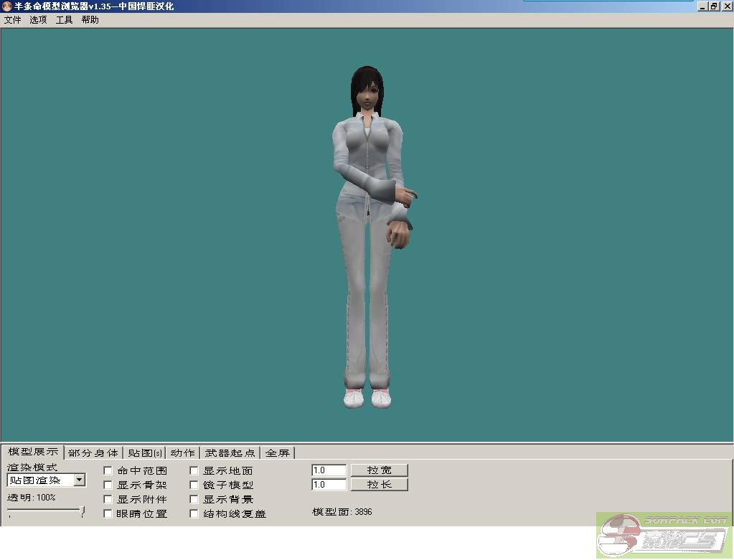Click the input field beside 拉宽

coord(329,470)
